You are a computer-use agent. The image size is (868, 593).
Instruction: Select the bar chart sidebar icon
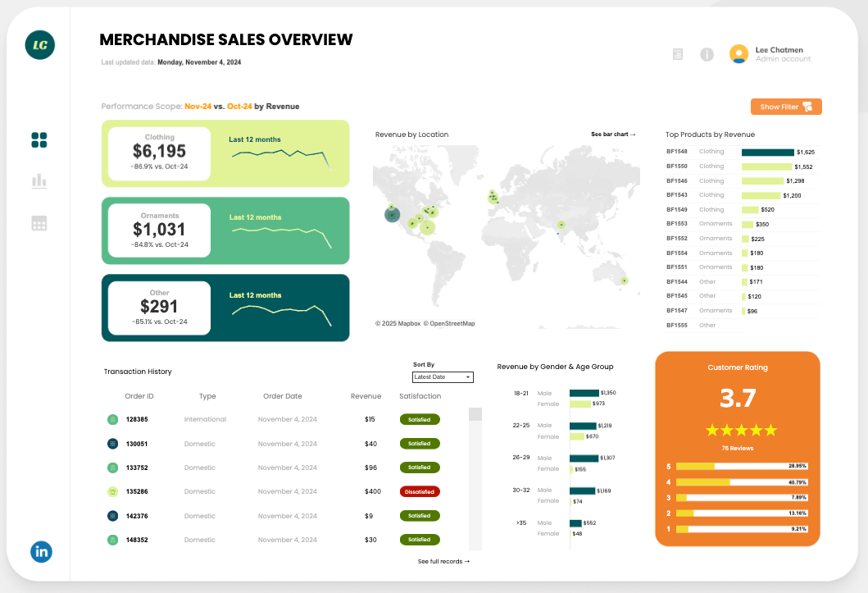point(39,181)
